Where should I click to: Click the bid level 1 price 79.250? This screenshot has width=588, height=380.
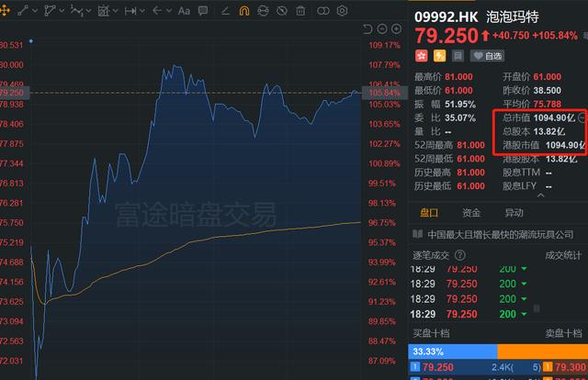[438, 367]
